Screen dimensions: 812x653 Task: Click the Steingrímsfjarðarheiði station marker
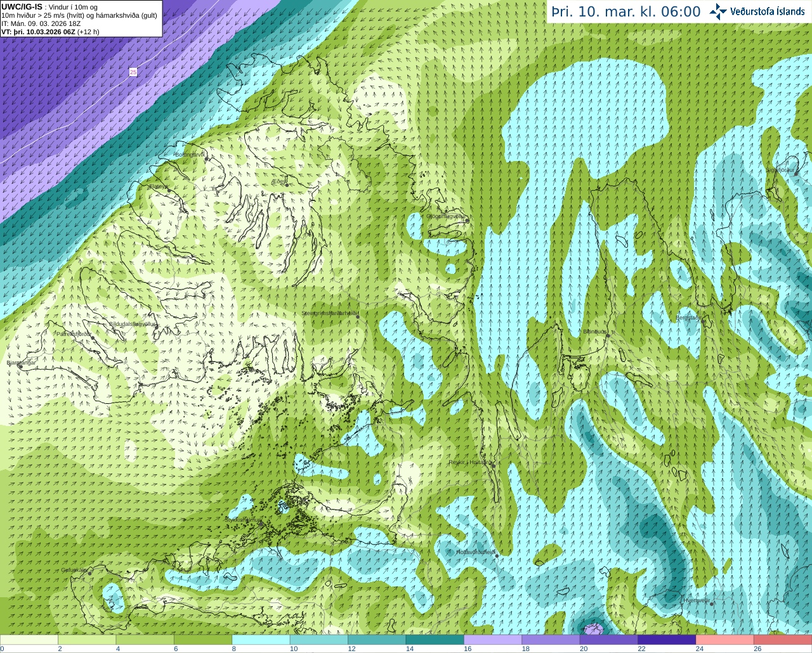click(x=358, y=316)
